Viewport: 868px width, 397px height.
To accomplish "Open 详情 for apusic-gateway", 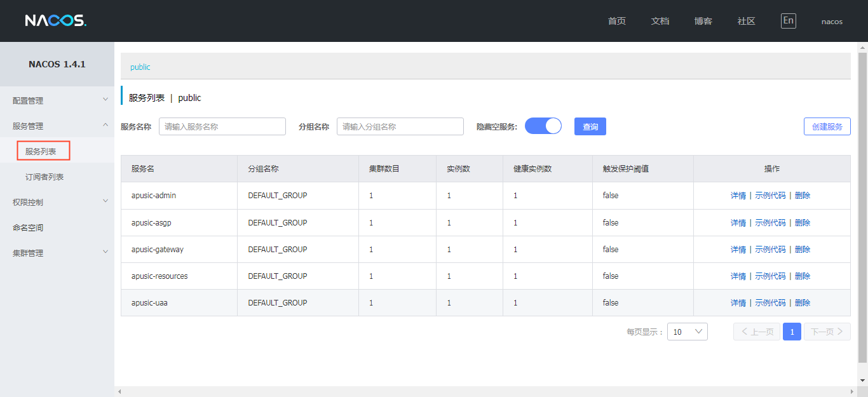I will (x=738, y=250).
